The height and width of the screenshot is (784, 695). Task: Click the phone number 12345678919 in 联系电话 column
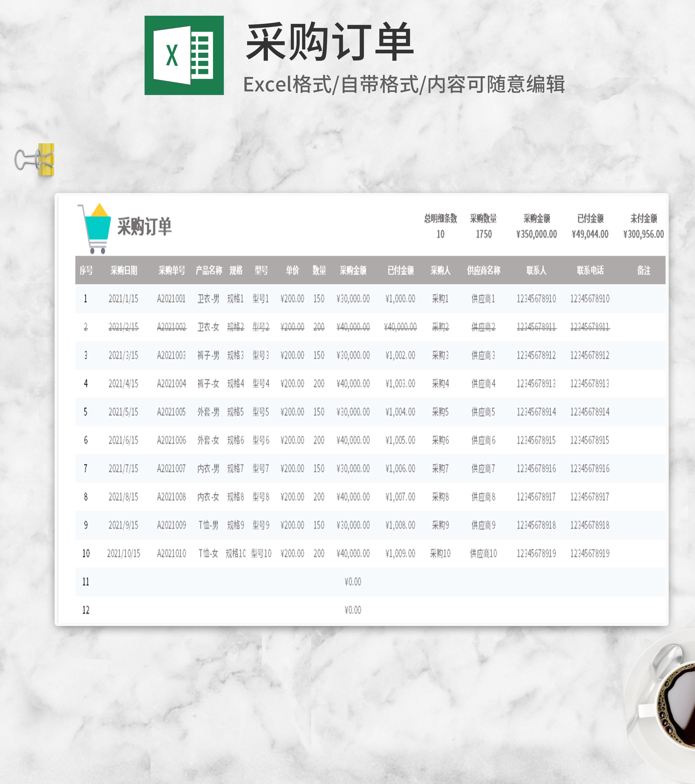590,553
